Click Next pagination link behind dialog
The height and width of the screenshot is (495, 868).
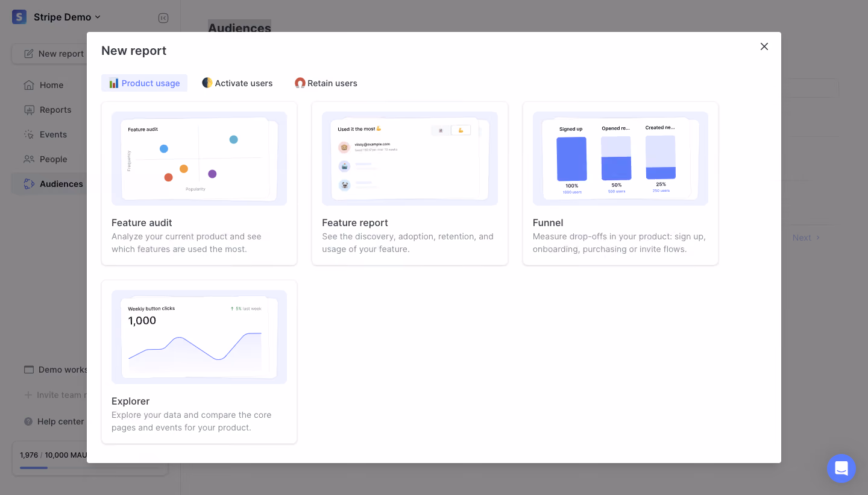[x=806, y=238]
